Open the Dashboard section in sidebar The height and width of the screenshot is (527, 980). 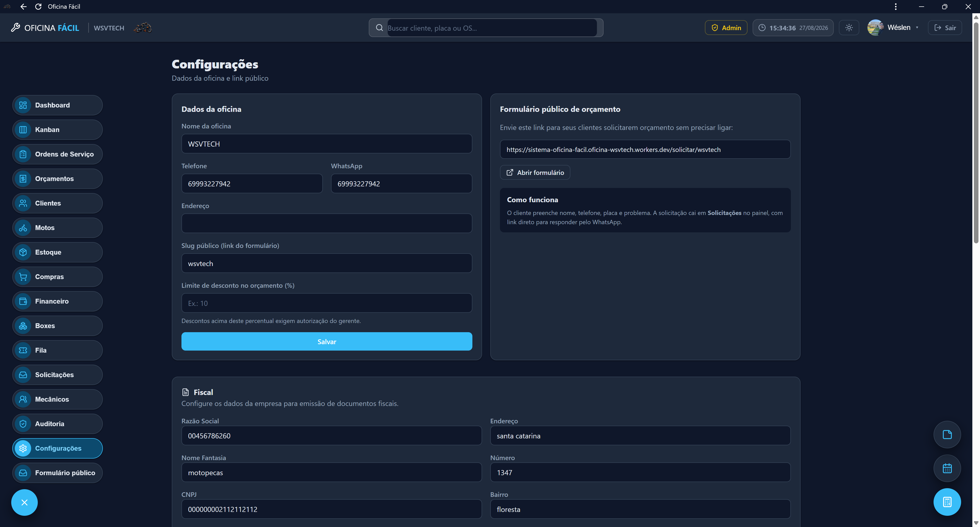(x=57, y=105)
